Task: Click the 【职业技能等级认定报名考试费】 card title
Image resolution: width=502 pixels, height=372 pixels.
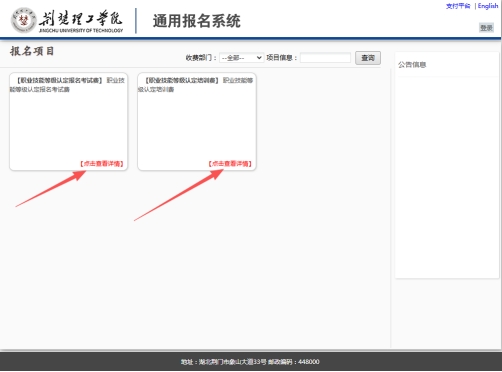Action: click(x=59, y=80)
